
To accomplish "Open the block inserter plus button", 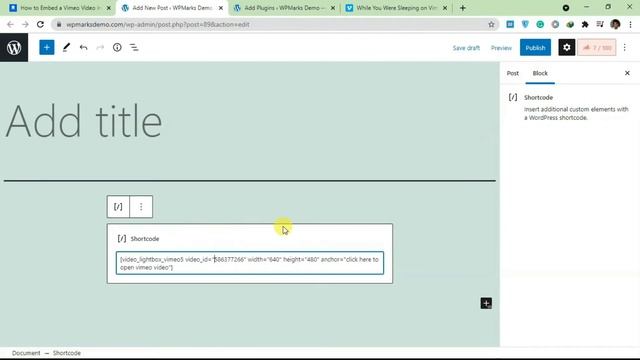I will [47, 48].
